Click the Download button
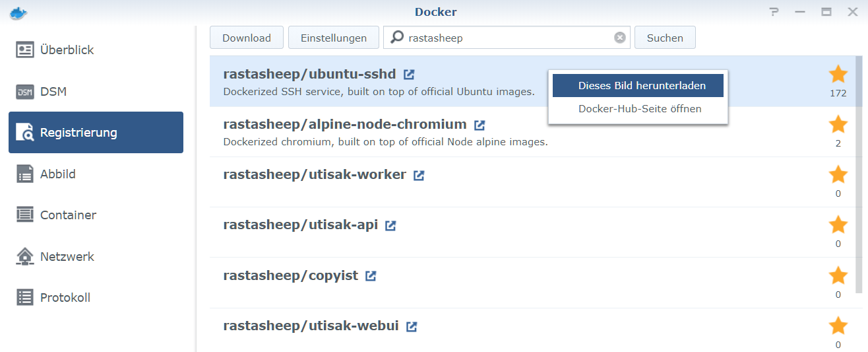868x352 pixels. pyautogui.click(x=247, y=38)
